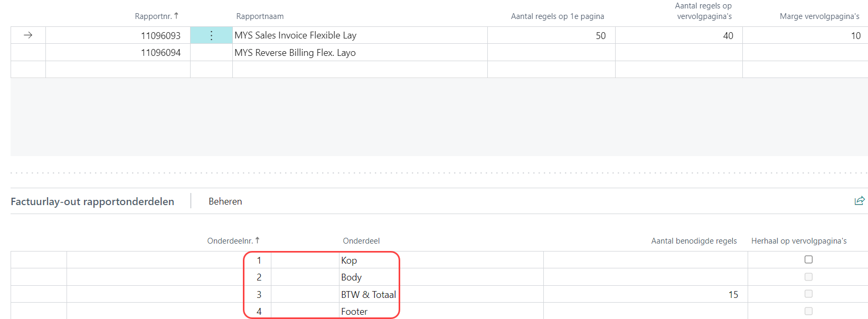Toggle the repeat checkbox in the Footer row

click(x=808, y=311)
